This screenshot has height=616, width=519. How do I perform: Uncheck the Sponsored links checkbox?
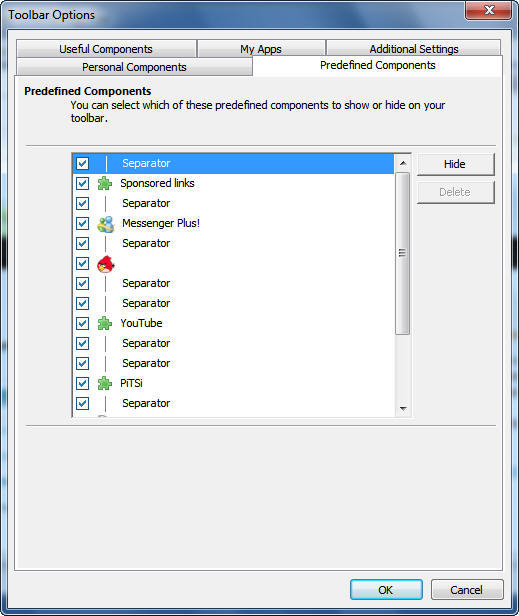[83, 183]
